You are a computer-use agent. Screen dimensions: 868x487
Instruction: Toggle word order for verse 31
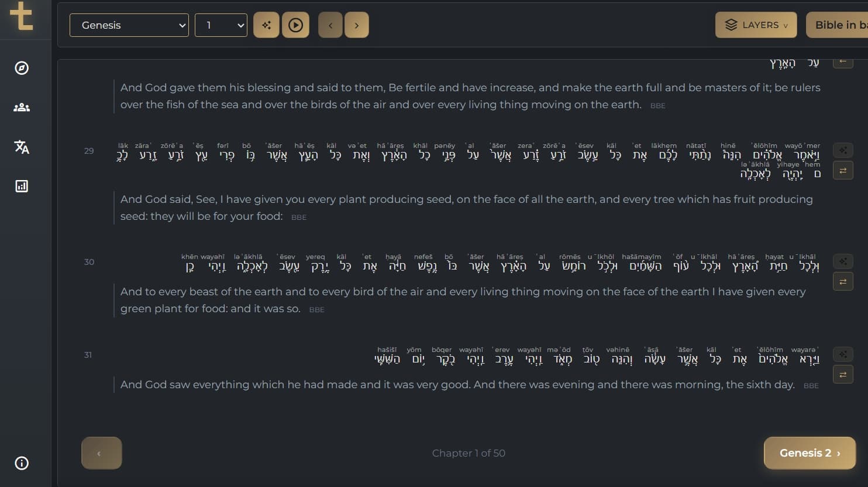click(x=843, y=374)
